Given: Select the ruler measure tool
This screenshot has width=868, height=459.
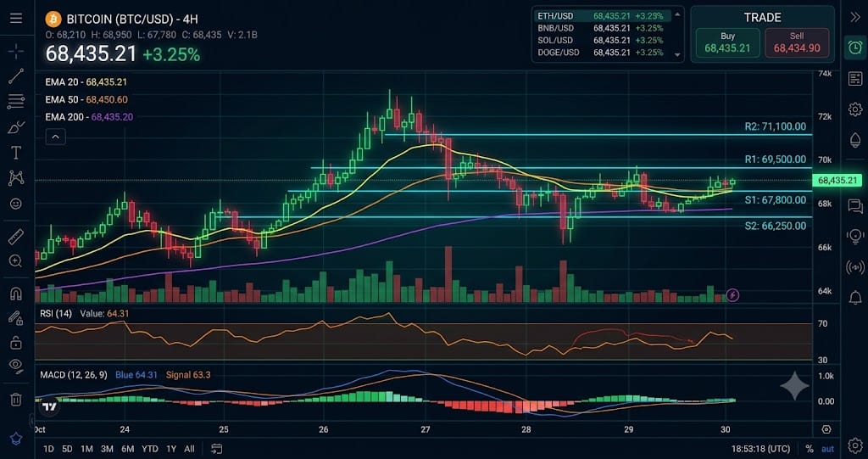Looking at the screenshot, I should (16, 237).
